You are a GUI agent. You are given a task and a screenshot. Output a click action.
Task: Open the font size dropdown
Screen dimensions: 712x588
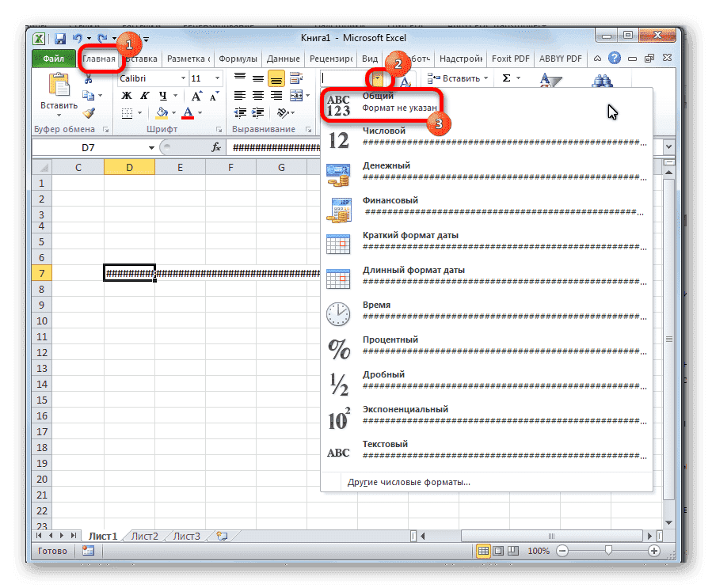coord(216,78)
